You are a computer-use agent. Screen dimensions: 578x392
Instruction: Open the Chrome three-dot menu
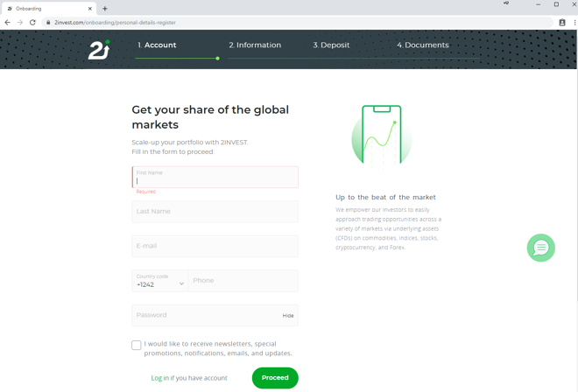(574, 23)
